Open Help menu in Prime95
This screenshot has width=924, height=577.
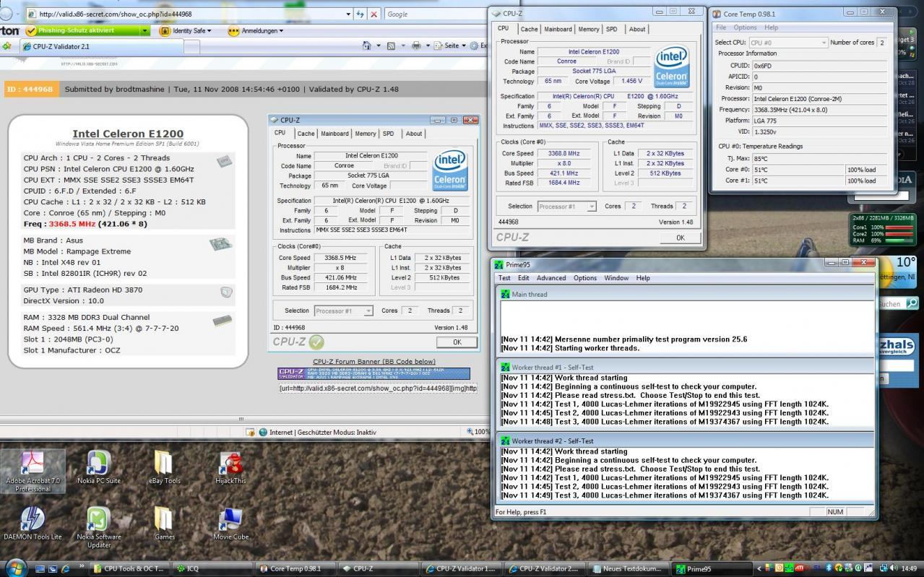pyautogui.click(x=642, y=278)
